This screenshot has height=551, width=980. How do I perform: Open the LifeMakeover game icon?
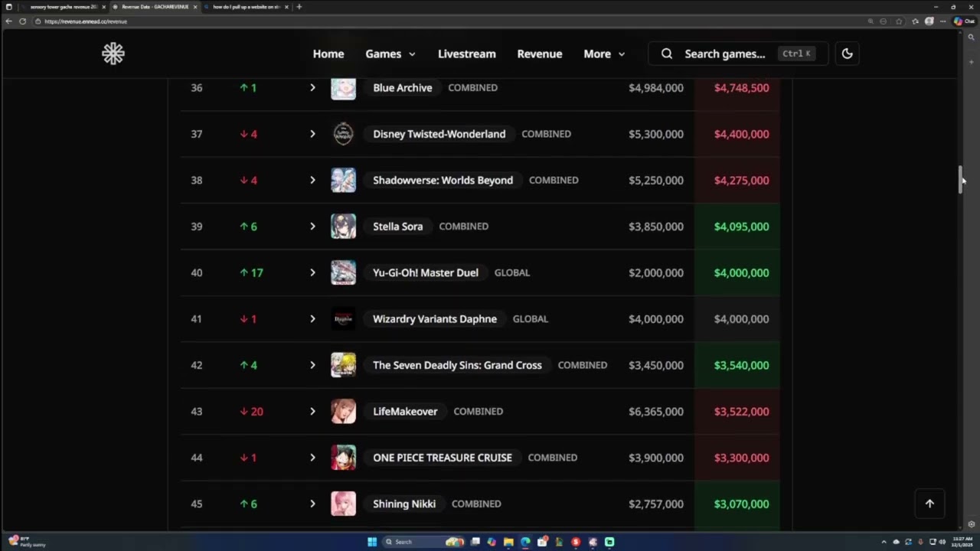(x=343, y=411)
